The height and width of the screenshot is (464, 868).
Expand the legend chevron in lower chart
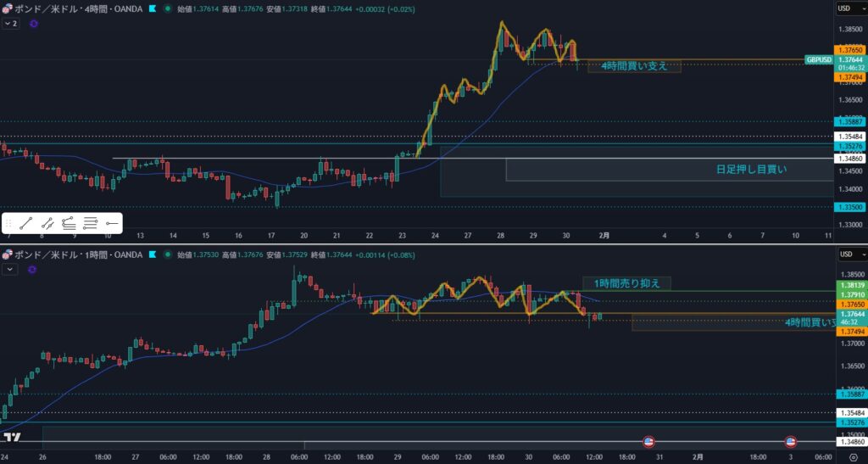[11, 269]
